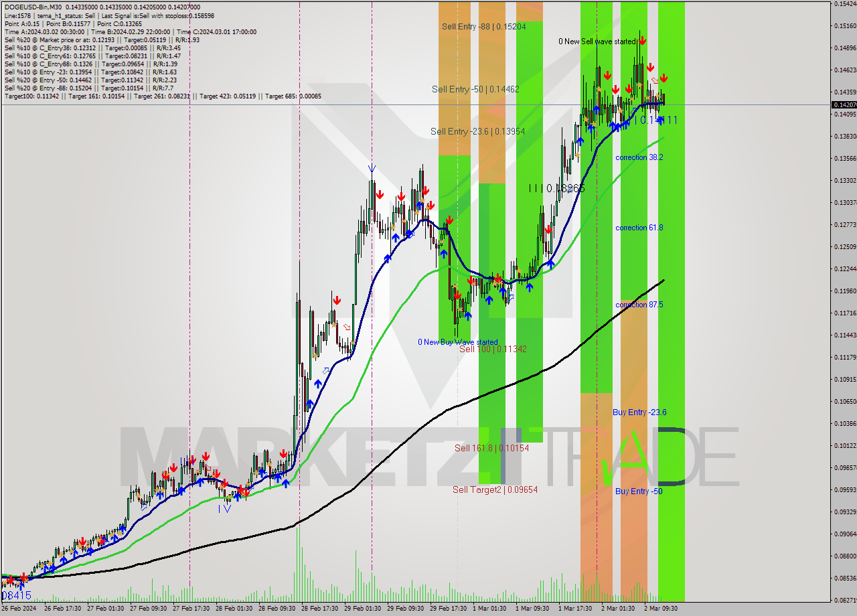Click the 'Buy Entry -50' label

[639, 491]
